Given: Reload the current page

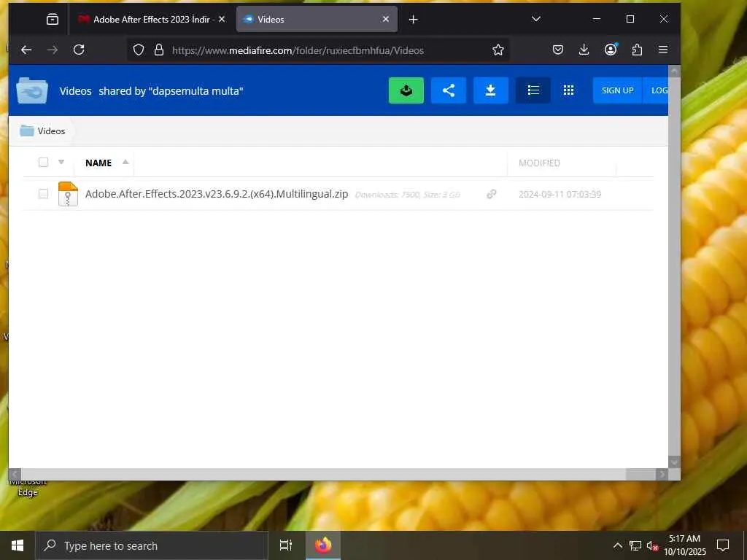Looking at the screenshot, I should (79, 50).
